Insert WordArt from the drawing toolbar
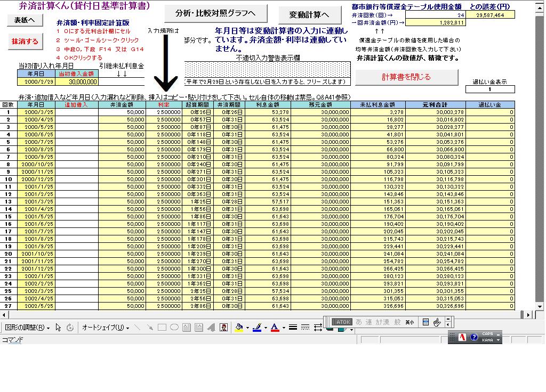This screenshot has height=392, width=546. pyautogui.click(x=211, y=328)
